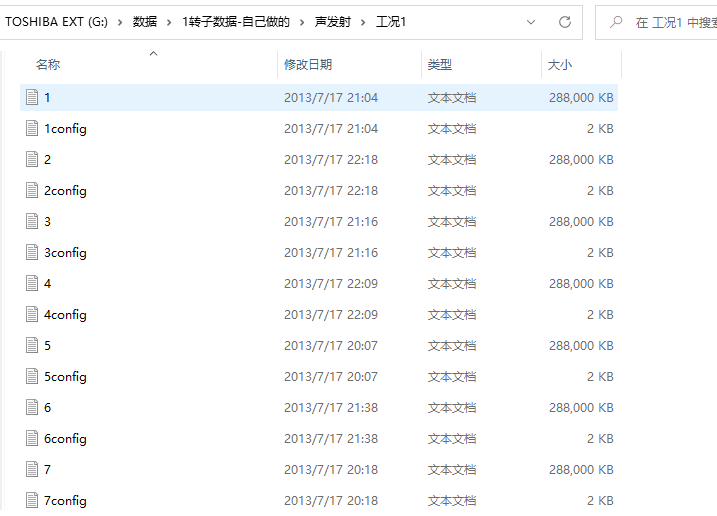Expand the chevron after 声发射 breadcrumb

point(364,22)
